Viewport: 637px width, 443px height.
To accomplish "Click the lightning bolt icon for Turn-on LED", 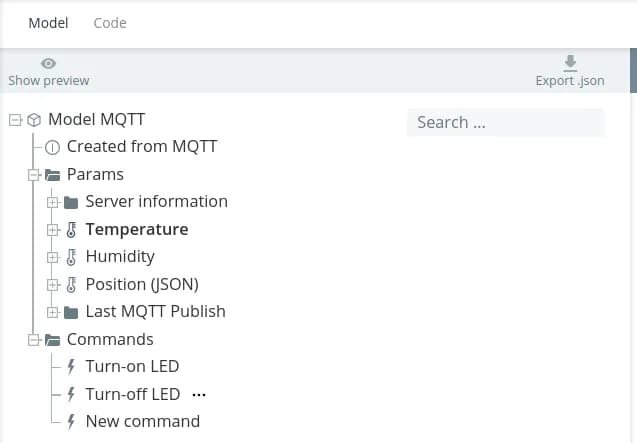I will click(x=71, y=366).
